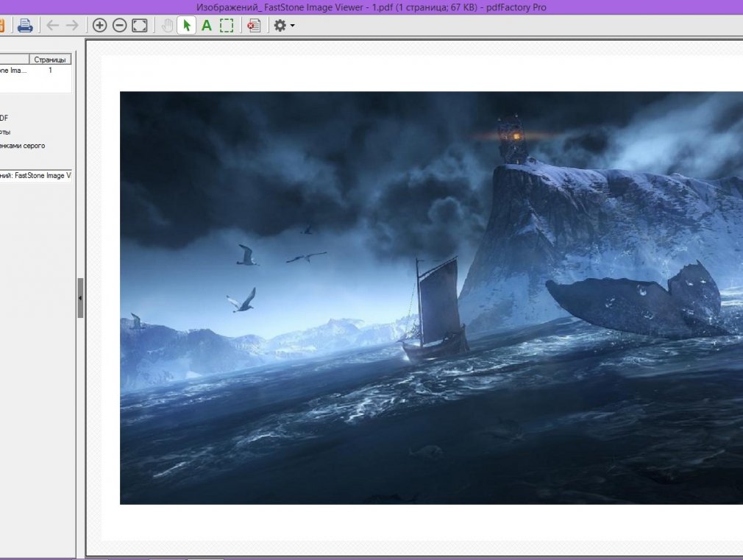743x560 pixels.
Task: Click the orange save icon
Action: point(2,25)
